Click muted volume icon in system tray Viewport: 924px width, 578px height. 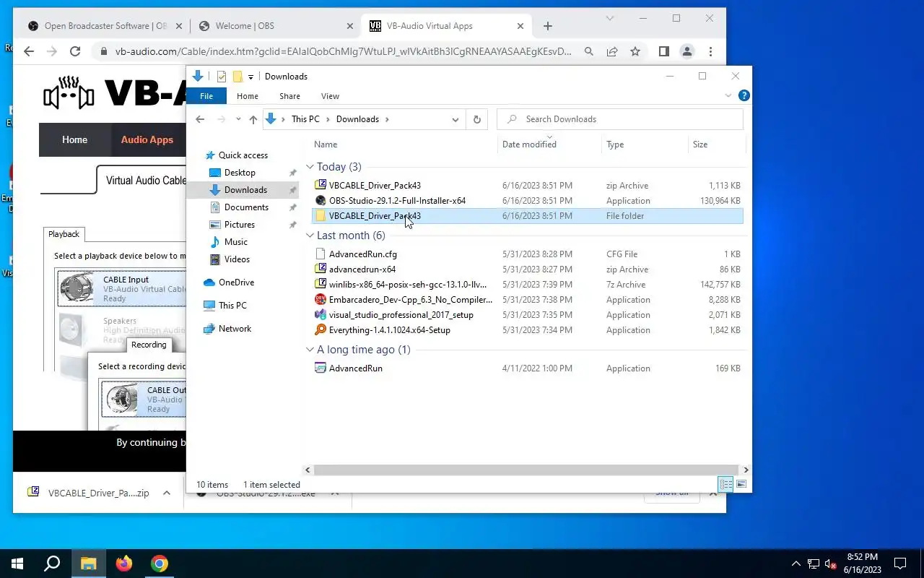tap(831, 564)
